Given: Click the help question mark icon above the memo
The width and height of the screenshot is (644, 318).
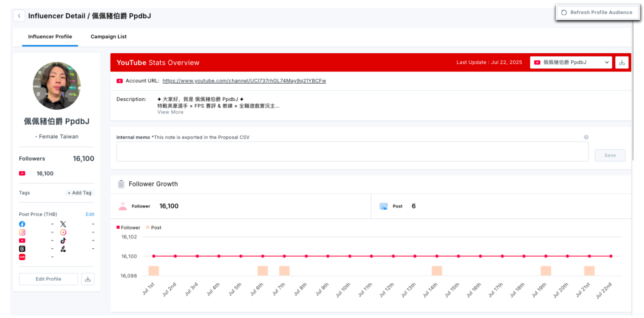Looking at the screenshot, I should click(x=586, y=137).
